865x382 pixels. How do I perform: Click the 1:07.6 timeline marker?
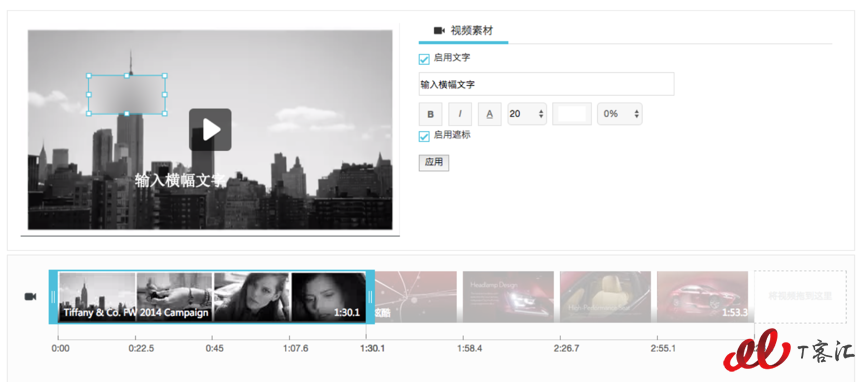296,349
